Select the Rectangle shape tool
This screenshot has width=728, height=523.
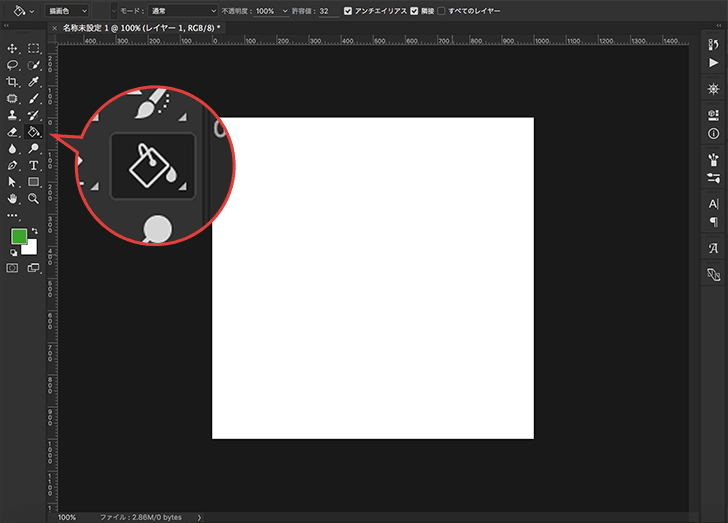pos(33,182)
